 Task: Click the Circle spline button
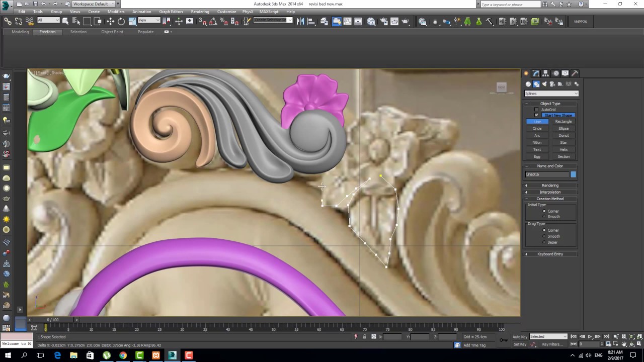pyautogui.click(x=537, y=129)
